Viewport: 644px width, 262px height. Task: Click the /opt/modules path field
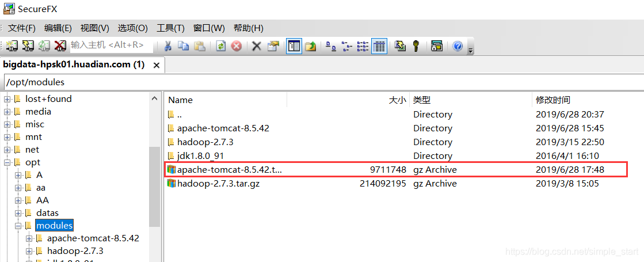point(323,82)
